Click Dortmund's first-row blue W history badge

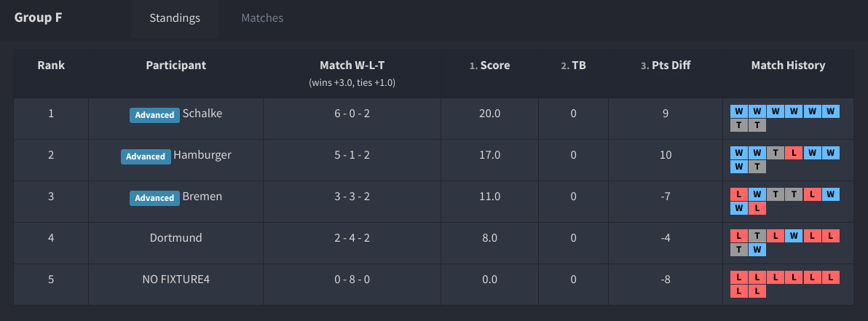(794, 236)
